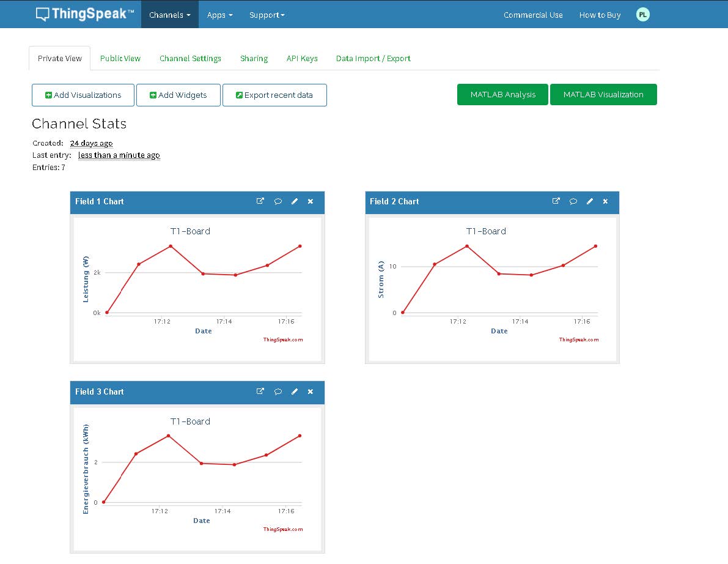Expand the Channels dropdown menu

coord(169,15)
